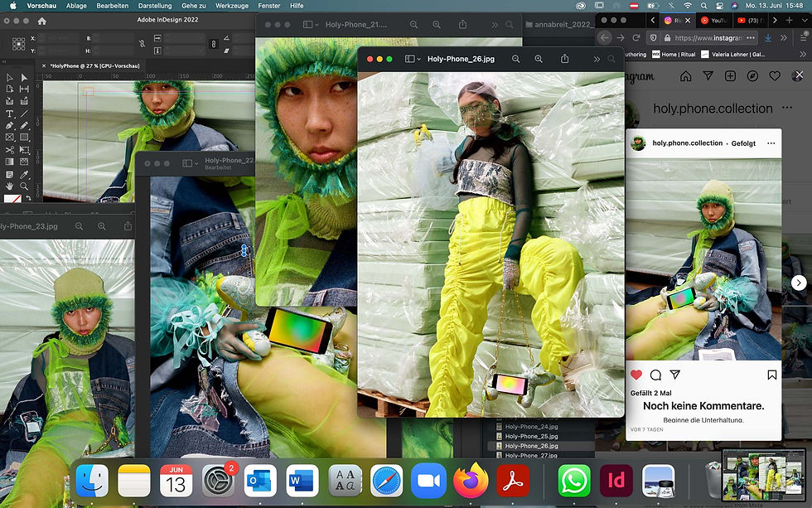Toggle the constrain scaling proportions link icon
Screen dimensions: 812x508
(x=214, y=44)
